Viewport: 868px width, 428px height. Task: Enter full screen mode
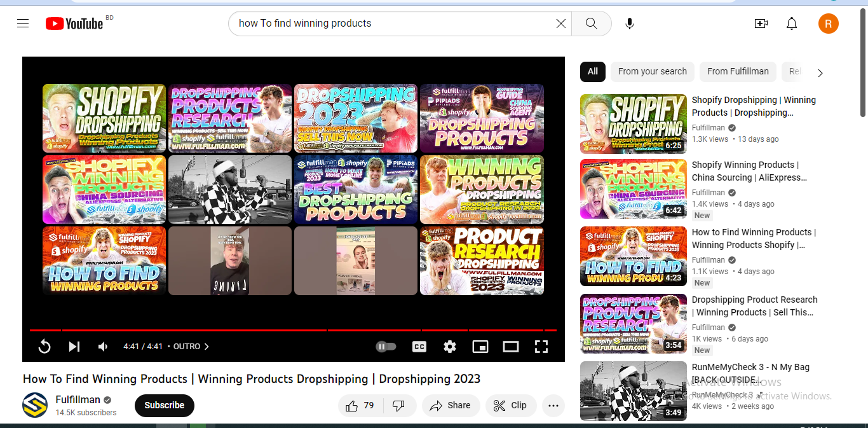[541, 347]
